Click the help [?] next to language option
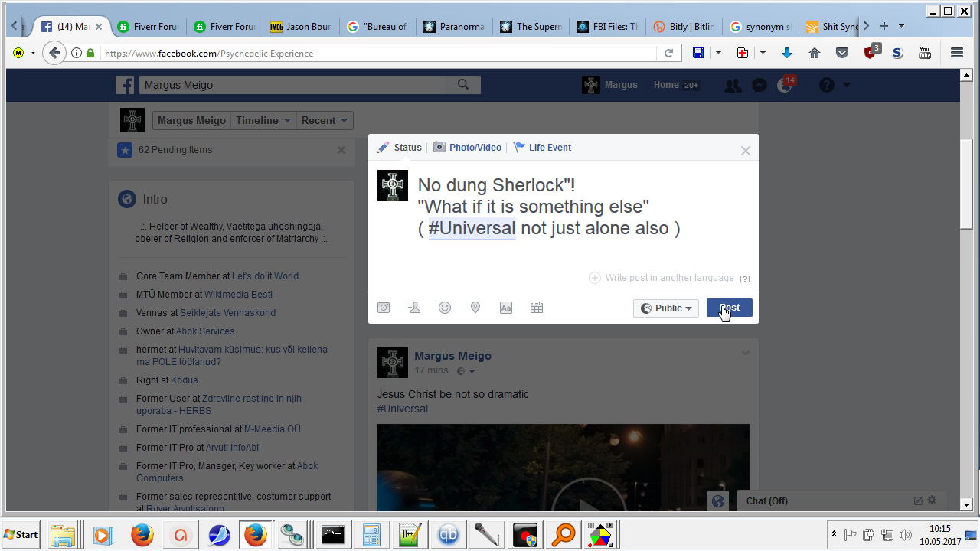 point(745,279)
